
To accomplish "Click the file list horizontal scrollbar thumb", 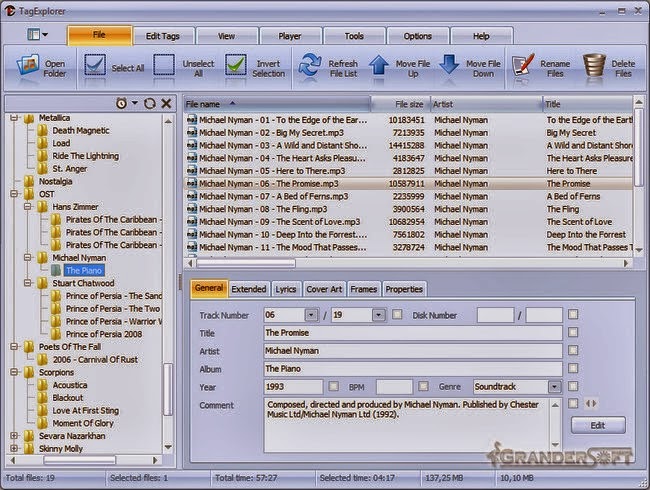I will coord(246,263).
